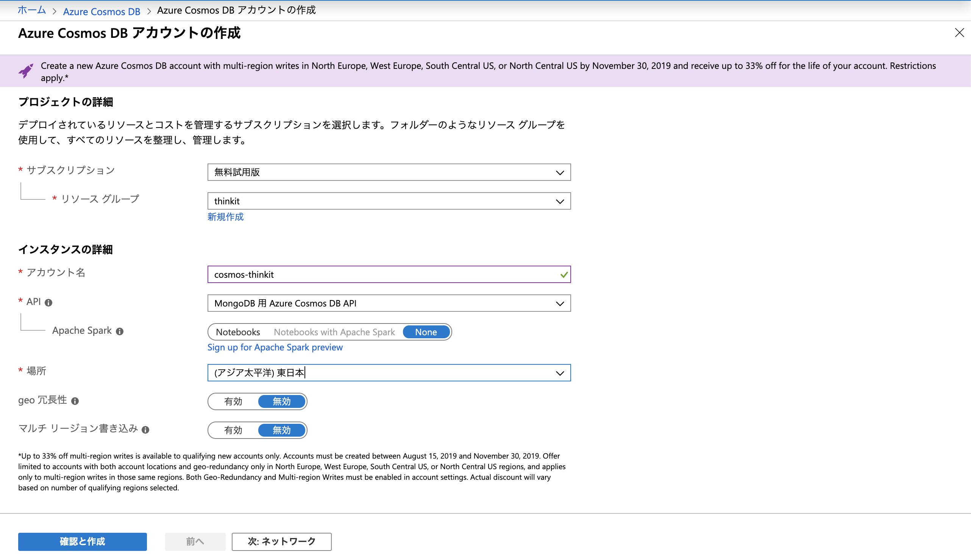Click the 場所 label
This screenshot has height=560, width=971.
36,371
